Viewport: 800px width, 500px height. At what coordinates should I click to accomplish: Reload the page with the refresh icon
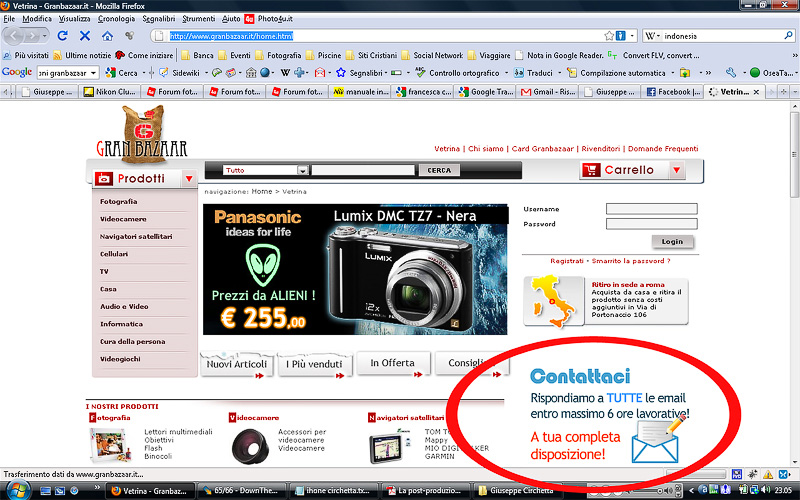click(x=62, y=36)
